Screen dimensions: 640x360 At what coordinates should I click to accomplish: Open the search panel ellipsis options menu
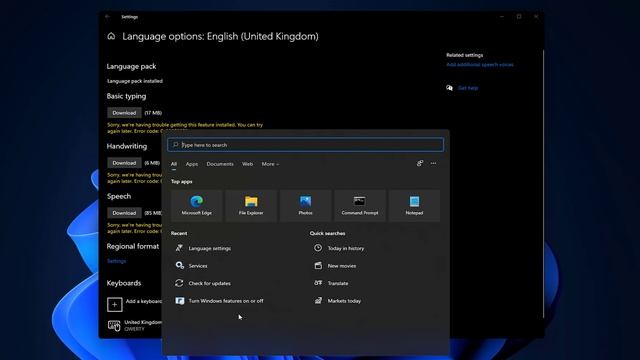coord(433,163)
